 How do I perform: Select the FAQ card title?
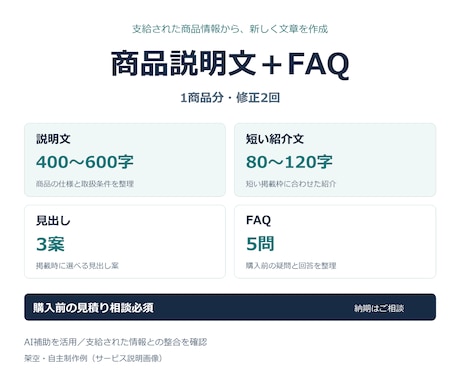[x=258, y=220]
